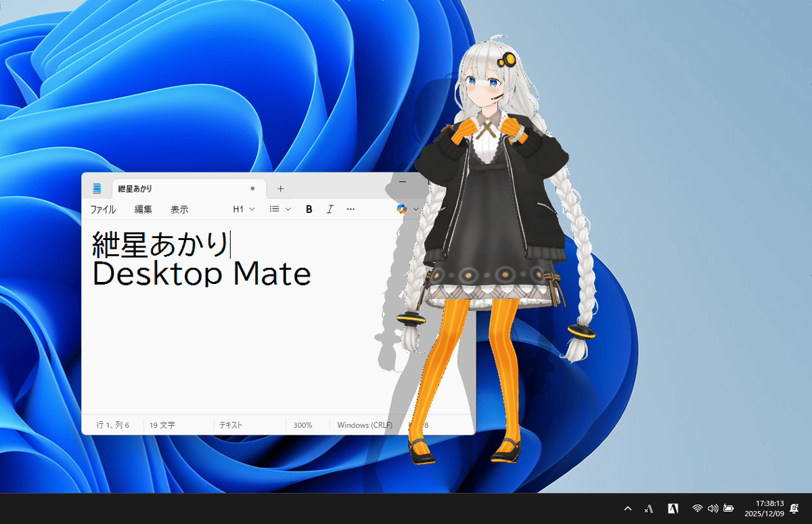Open the 表示 menu
812x524 pixels.
[179, 210]
